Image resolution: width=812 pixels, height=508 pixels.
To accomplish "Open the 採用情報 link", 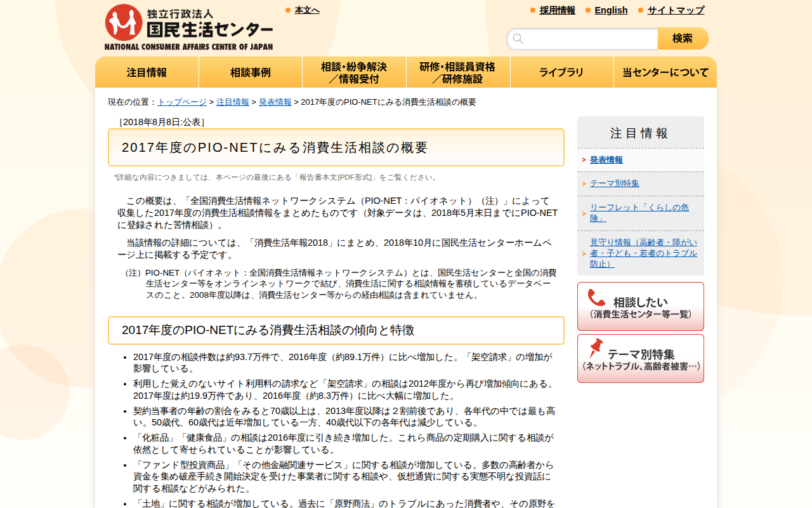I will click(558, 10).
